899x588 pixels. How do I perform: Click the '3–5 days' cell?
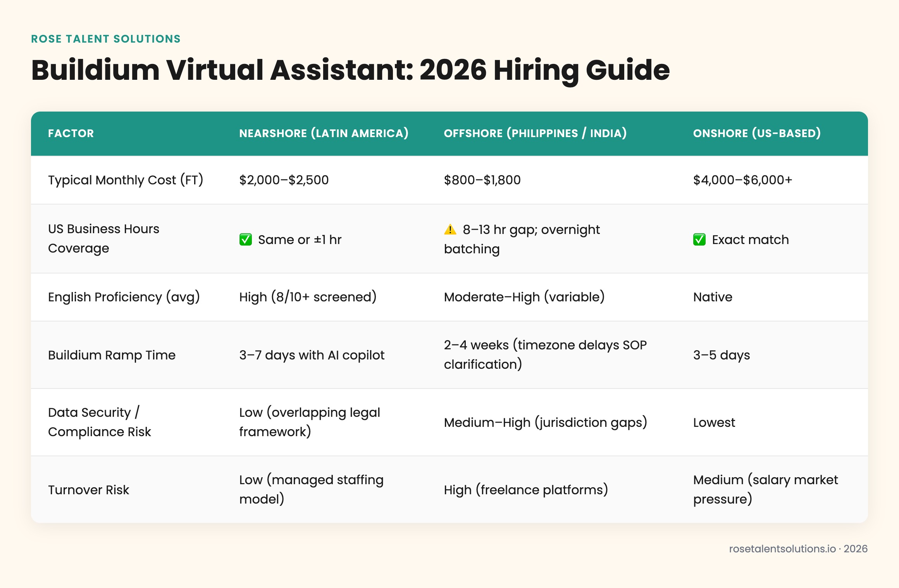pyautogui.click(x=722, y=355)
